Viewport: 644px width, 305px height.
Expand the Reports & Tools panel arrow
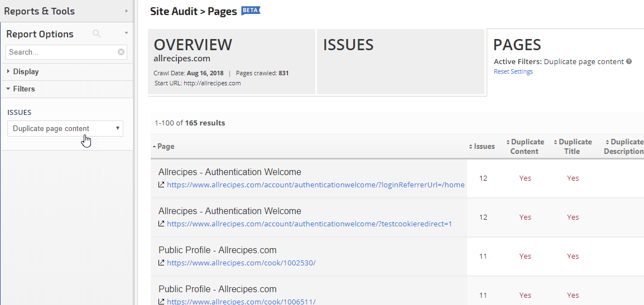(127, 11)
